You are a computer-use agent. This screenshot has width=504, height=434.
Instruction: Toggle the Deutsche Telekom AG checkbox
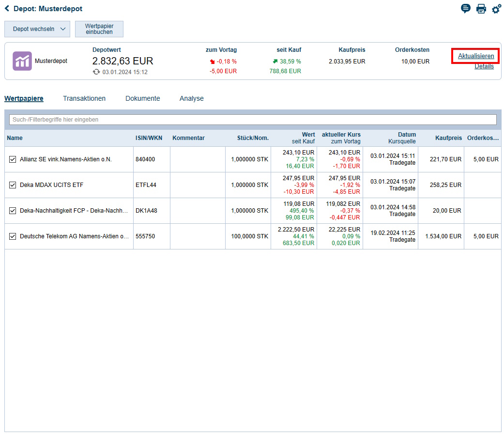click(x=13, y=236)
